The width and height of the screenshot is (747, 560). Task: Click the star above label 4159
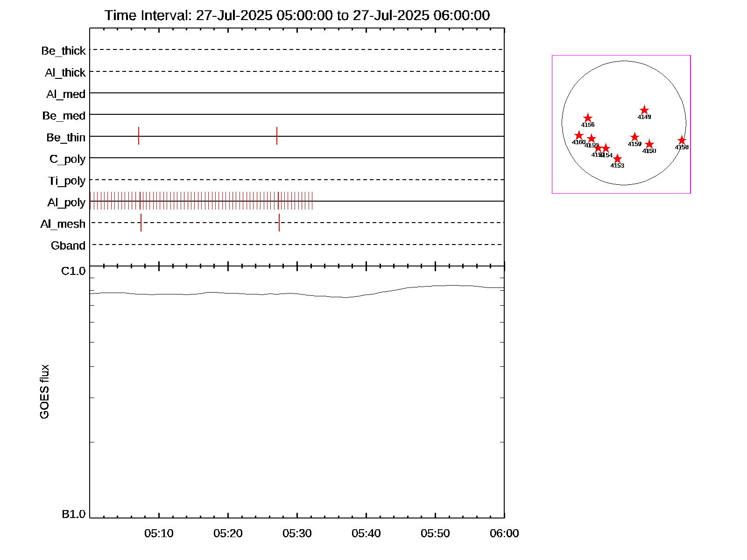[x=634, y=137]
